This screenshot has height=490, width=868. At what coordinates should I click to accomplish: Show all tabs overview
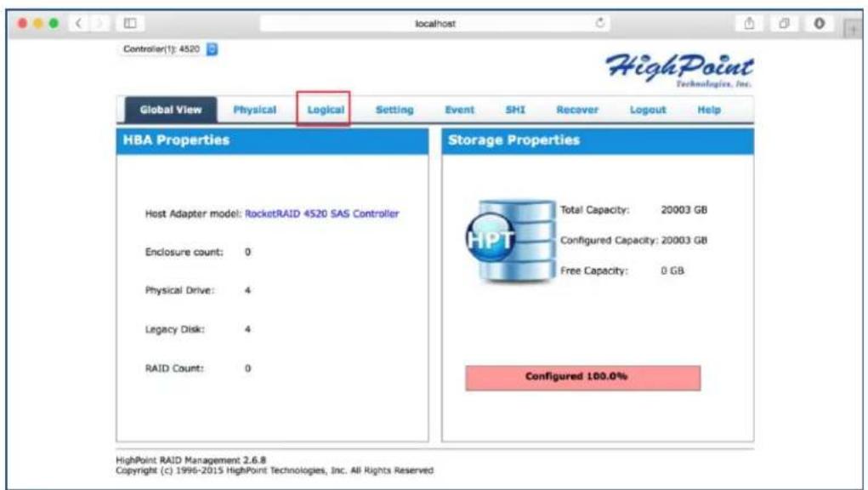[784, 23]
